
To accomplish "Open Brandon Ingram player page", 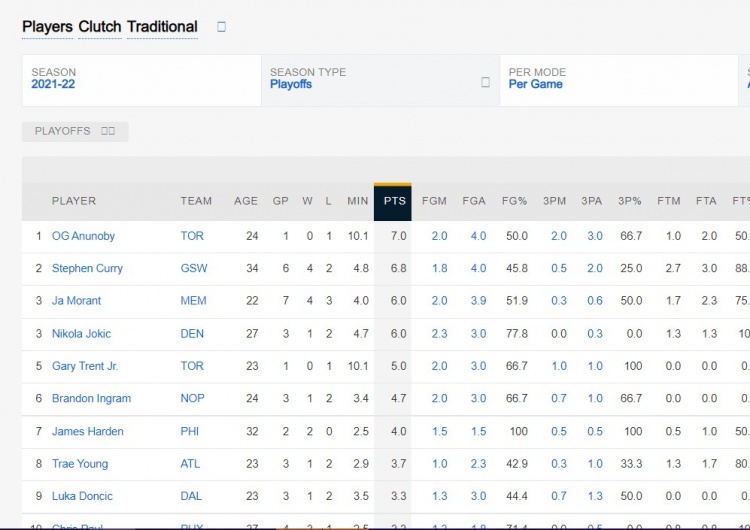I will tap(91, 398).
